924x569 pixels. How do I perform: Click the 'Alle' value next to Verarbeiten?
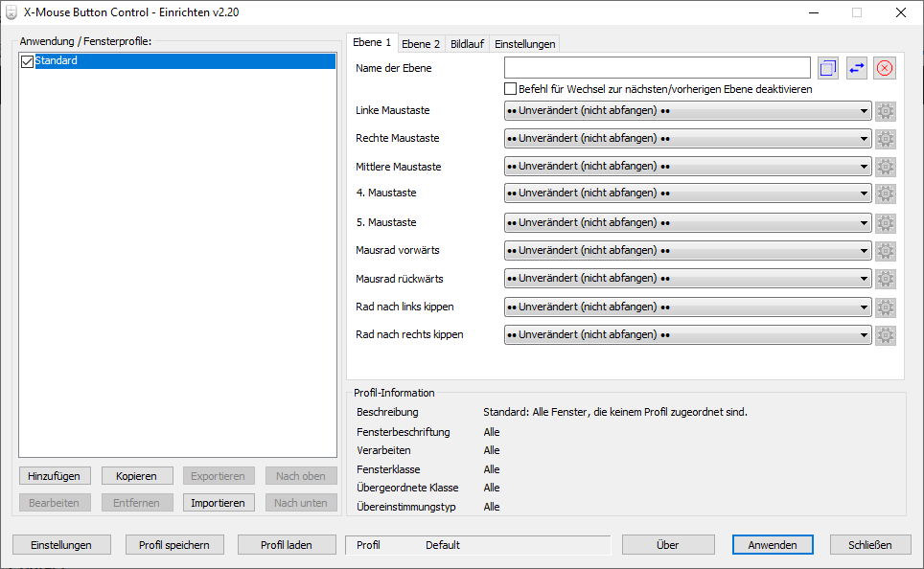[492, 450]
